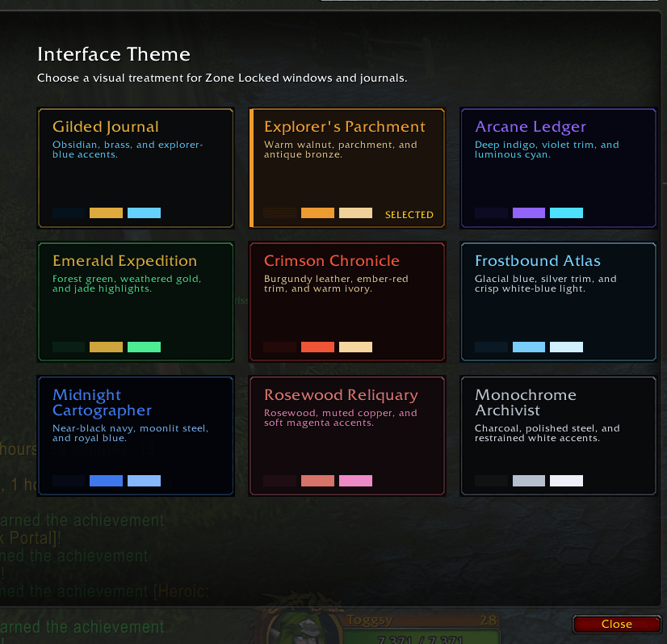The image size is (667, 644).
Task: Click Crimson Chronicle's dark burgundy swatch
Action: (280, 347)
